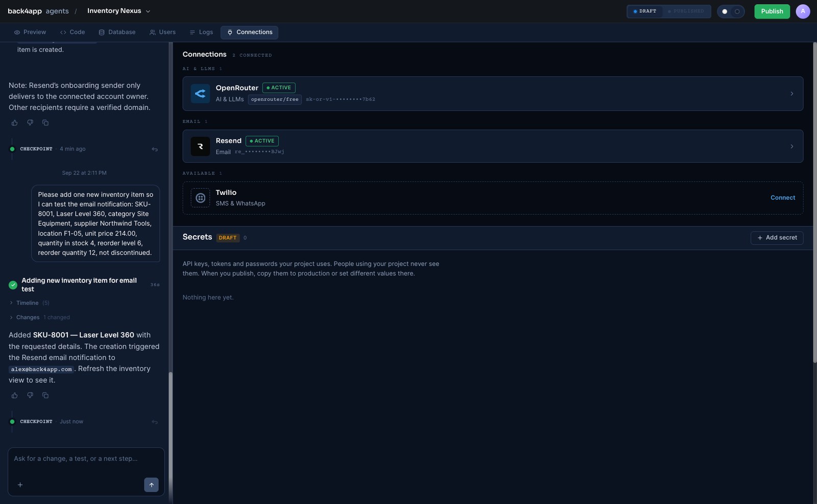This screenshot has height=504, width=817.
Task: Open OpenRouter connection details chevron
Action: [x=792, y=94]
